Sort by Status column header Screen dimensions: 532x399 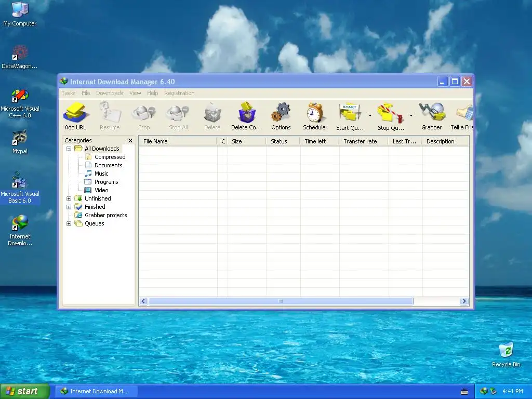pos(283,141)
